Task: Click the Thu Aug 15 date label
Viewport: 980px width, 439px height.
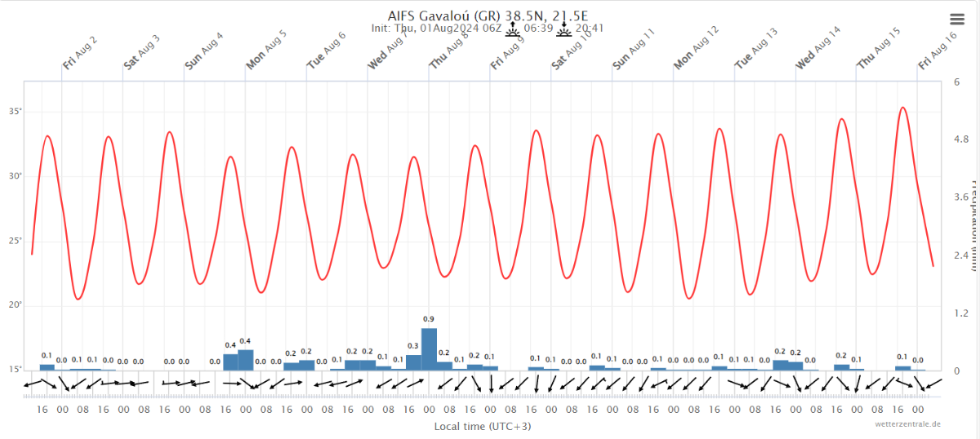Action: pos(878,49)
